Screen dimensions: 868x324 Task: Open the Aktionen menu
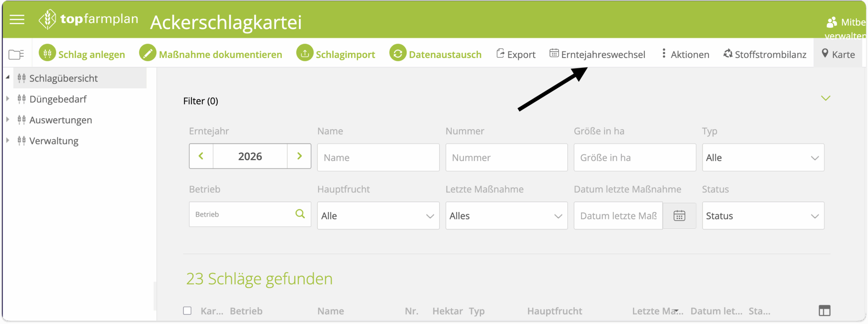pyautogui.click(x=685, y=55)
